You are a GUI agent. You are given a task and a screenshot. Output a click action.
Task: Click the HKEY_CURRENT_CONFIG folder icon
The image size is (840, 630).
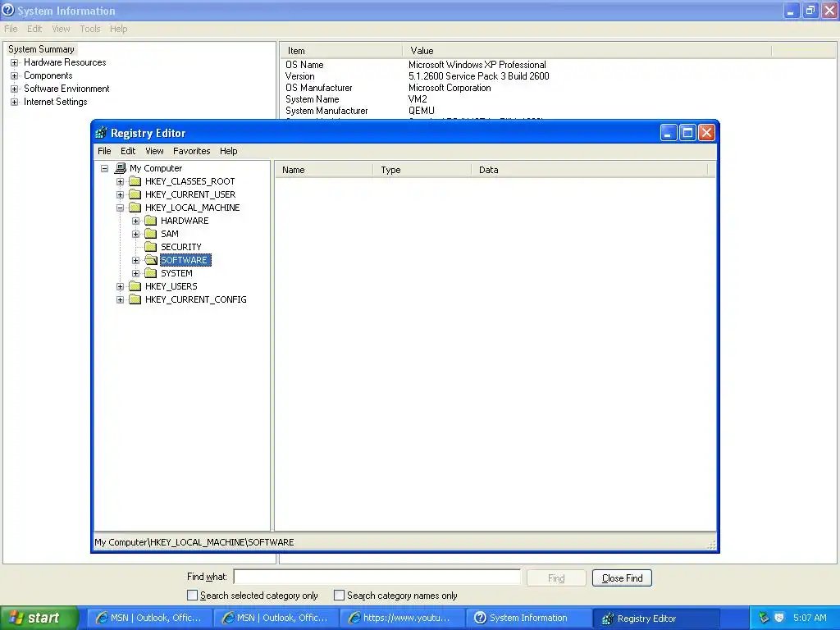pos(135,299)
